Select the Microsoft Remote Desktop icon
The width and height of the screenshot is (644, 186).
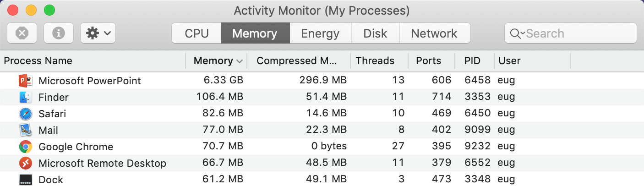point(25,163)
